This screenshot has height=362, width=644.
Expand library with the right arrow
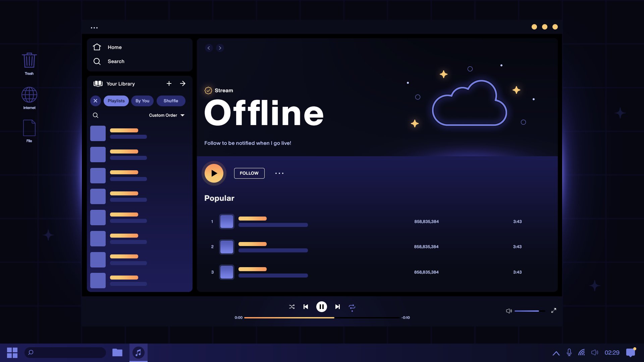tap(183, 83)
